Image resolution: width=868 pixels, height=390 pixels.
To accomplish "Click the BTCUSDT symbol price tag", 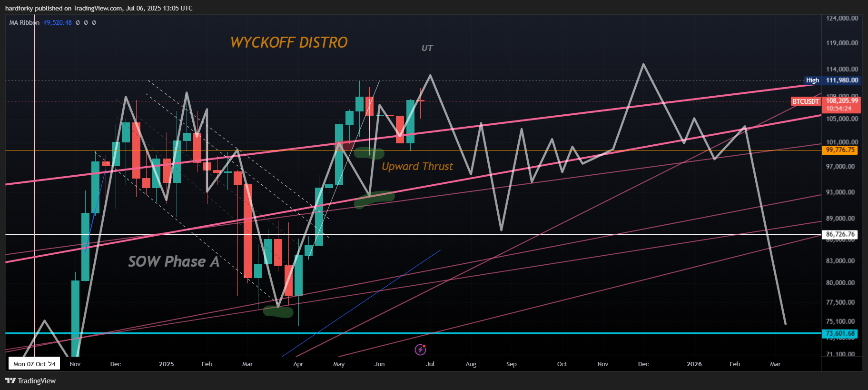I will [x=806, y=101].
